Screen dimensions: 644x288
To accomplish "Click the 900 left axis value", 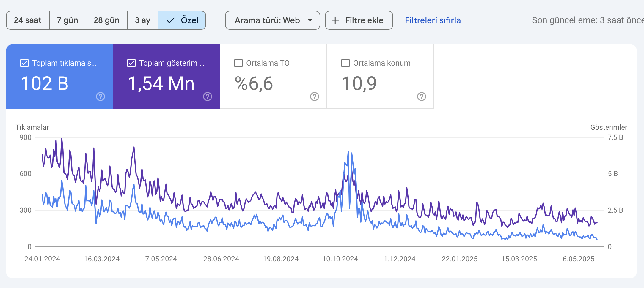I will 26,137.
